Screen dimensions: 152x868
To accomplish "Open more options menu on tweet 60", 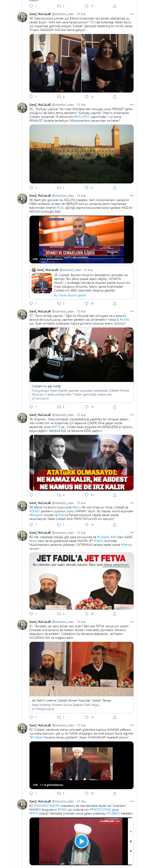I will [x=132, y=533].
